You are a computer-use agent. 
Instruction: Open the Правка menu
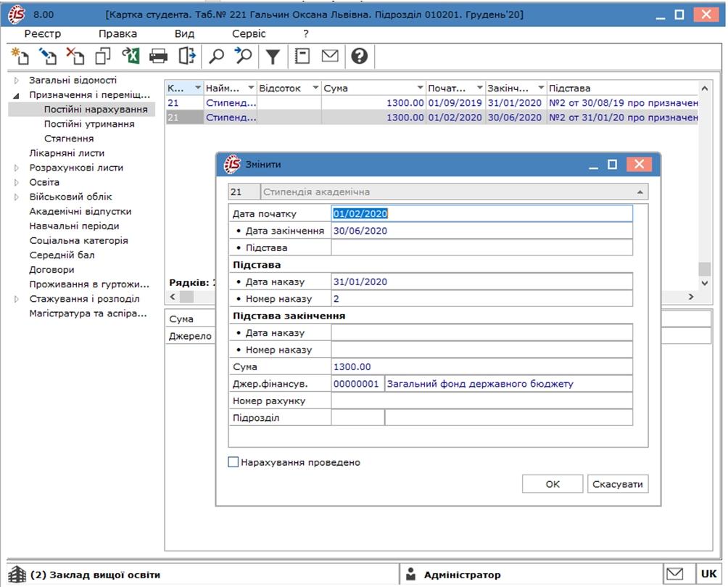click(118, 34)
